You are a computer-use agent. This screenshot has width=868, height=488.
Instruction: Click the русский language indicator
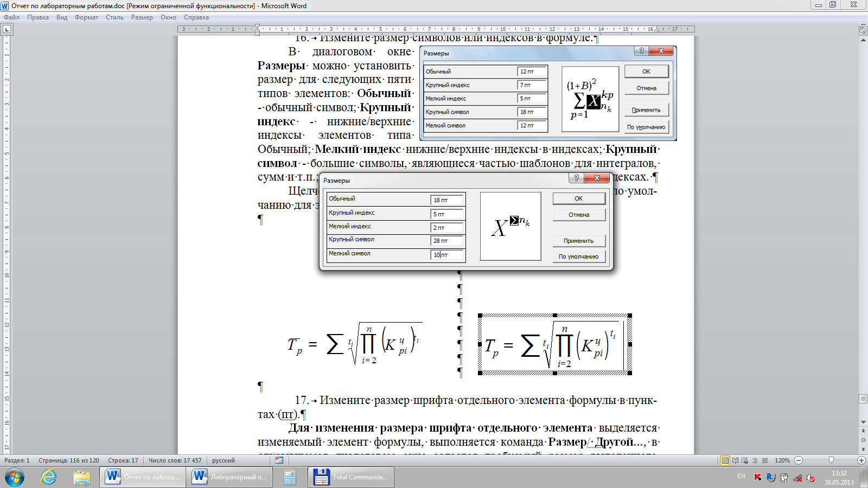point(224,460)
